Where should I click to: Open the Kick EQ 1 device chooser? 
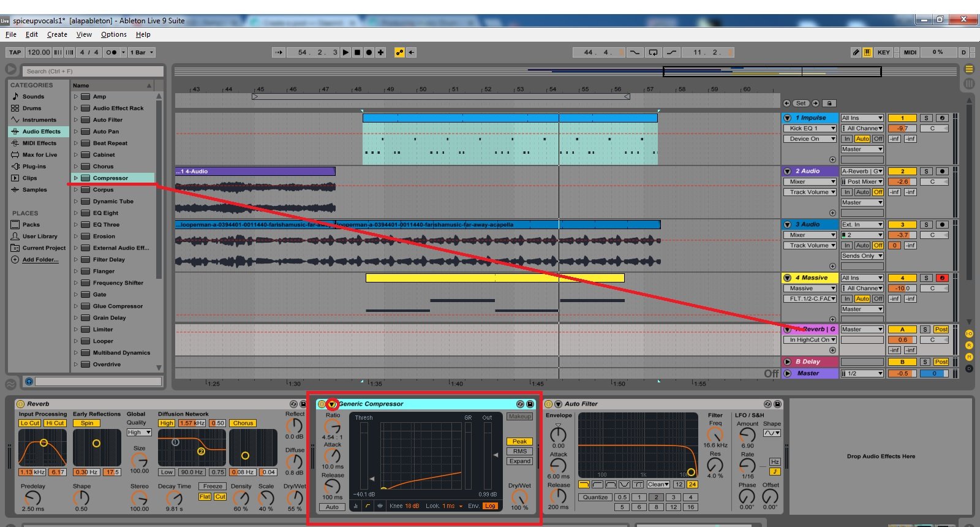(810, 129)
